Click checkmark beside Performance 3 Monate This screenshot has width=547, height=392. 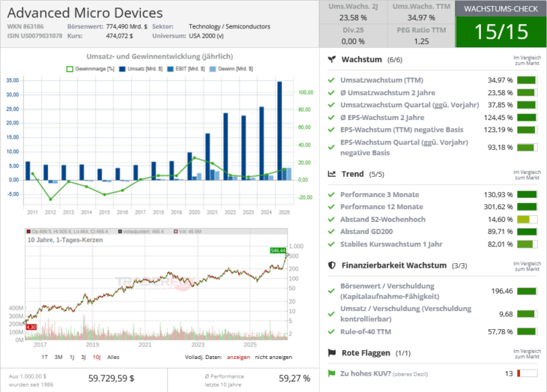[331, 195]
